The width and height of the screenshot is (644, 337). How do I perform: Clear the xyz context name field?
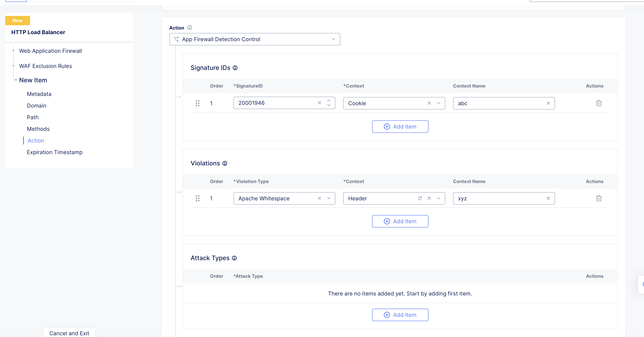pos(548,198)
